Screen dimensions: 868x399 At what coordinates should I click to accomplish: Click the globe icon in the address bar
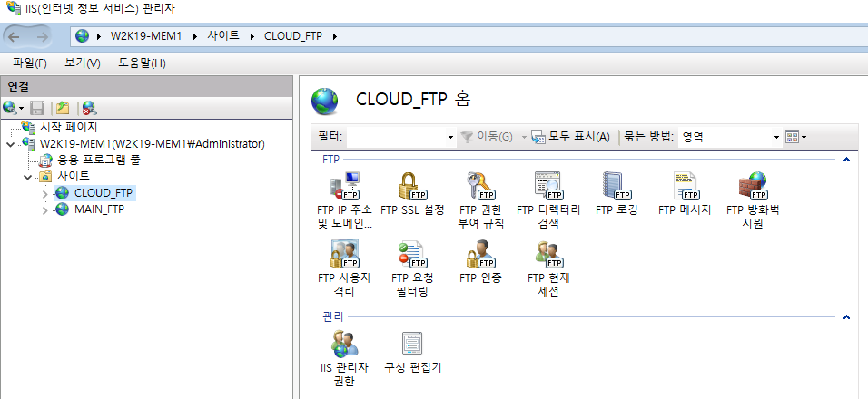pos(83,36)
